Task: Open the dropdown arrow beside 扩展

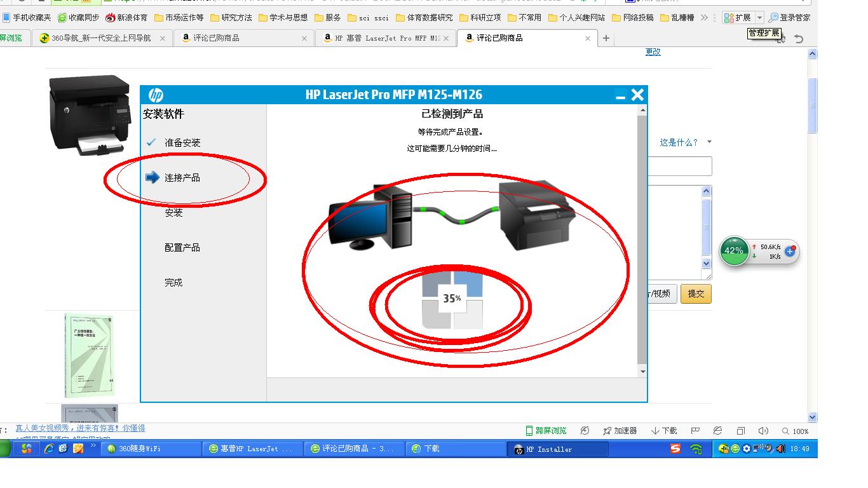Action: pos(759,18)
